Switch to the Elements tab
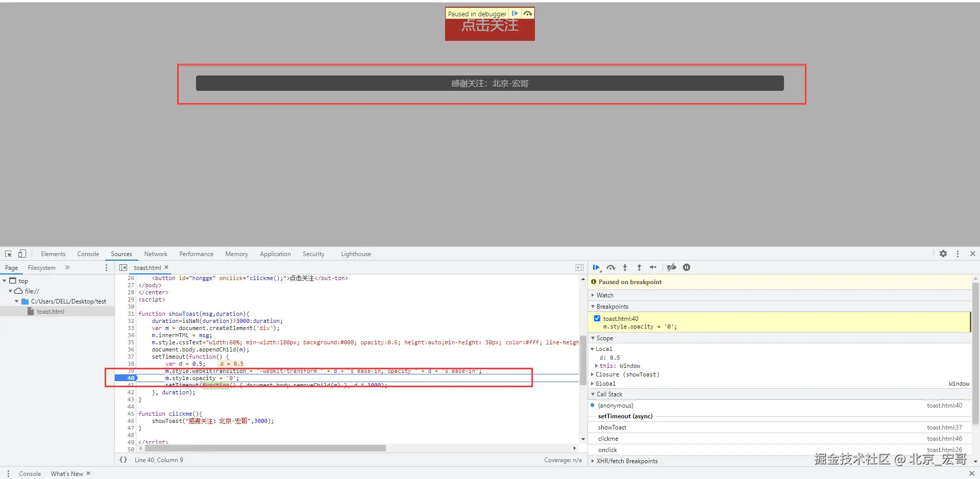The image size is (980, 479). [53, 254]
